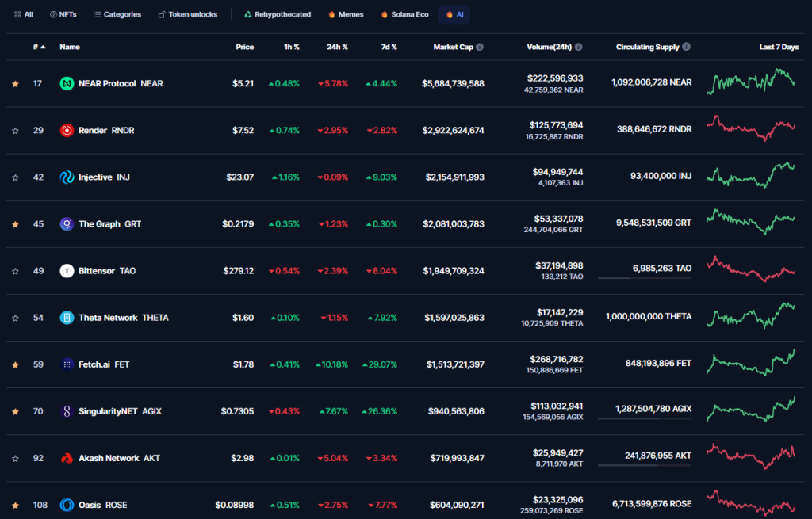
Task: Select the Solana Eco category
Action: (x=405, y=14)
